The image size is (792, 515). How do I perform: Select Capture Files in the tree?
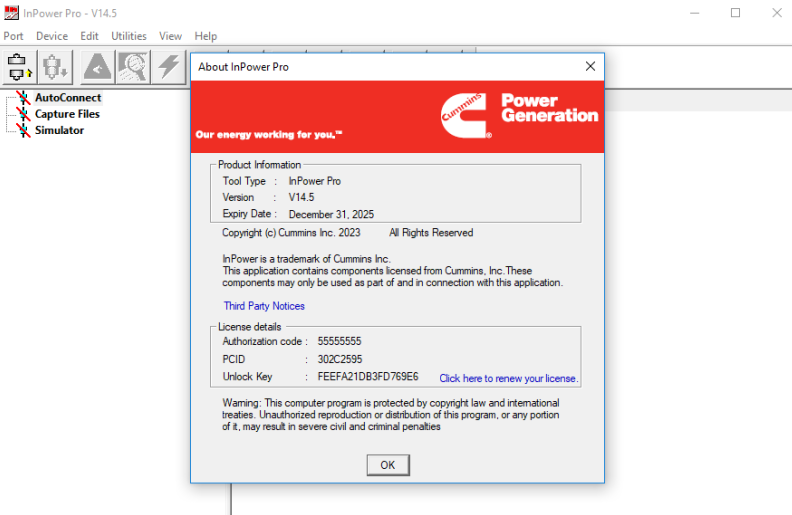[67, 114]
